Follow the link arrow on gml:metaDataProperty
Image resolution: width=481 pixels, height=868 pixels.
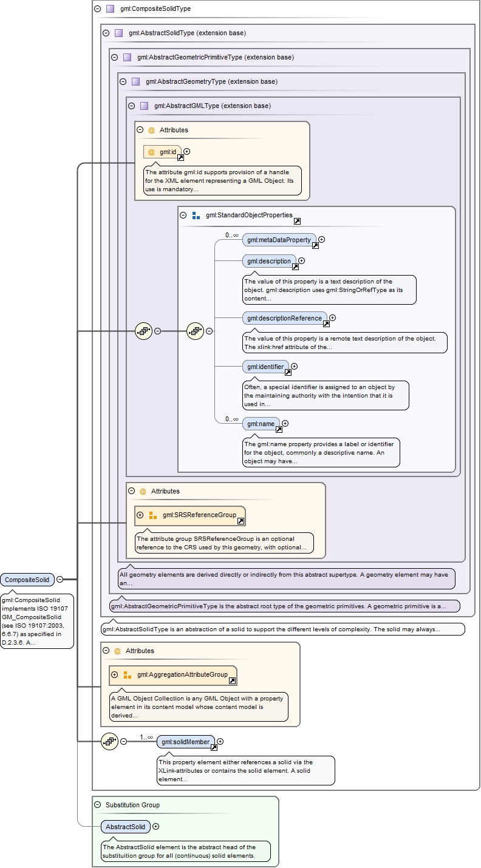click(x=315, y=245)
